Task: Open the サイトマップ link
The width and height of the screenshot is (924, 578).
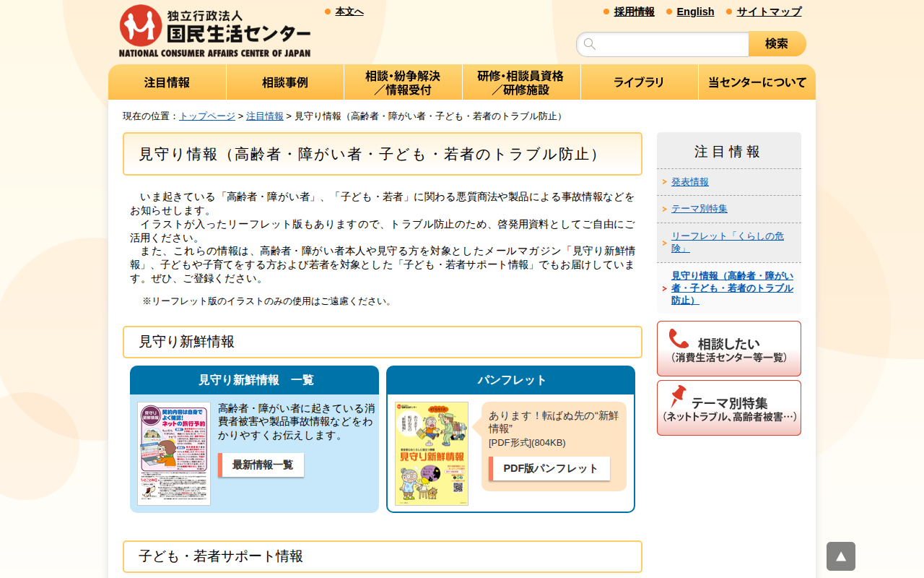Action: point(770,12)
